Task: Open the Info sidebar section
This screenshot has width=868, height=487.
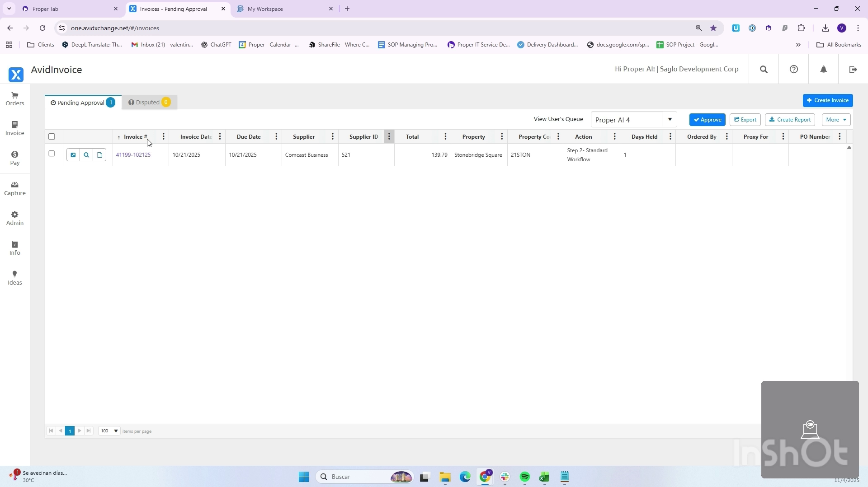Action: tap(15, 248)
